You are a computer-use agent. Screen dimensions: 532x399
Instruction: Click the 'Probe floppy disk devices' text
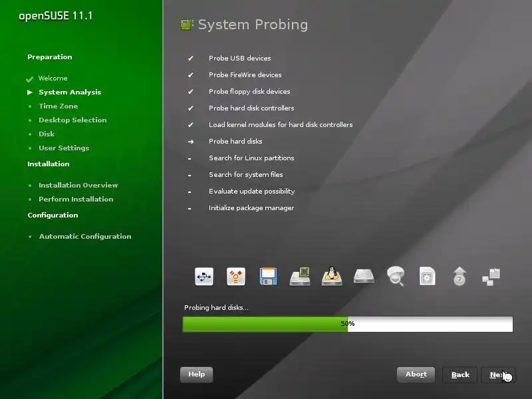249,92
